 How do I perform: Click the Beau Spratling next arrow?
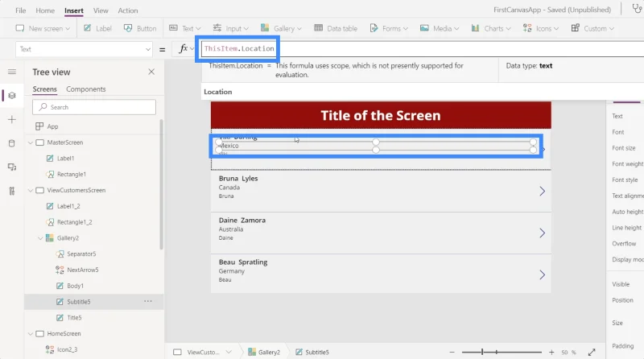coord(542,274)
